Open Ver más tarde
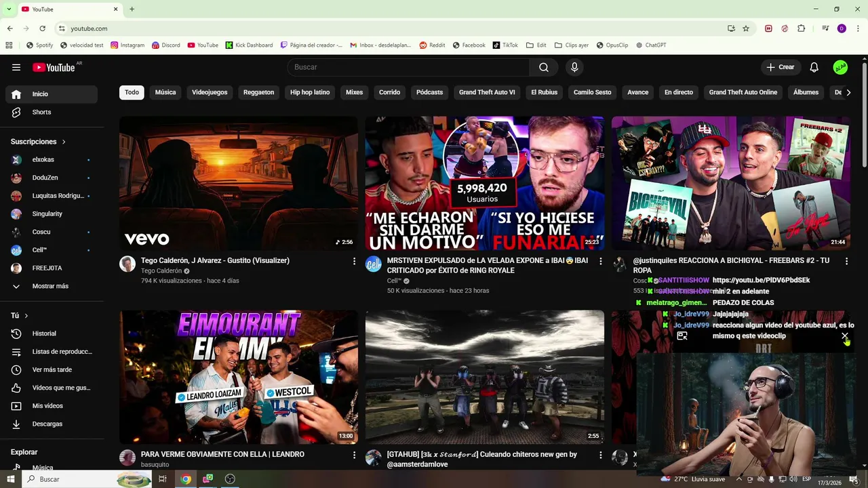This screenshot has height=488, width=868. pos(52,369)
